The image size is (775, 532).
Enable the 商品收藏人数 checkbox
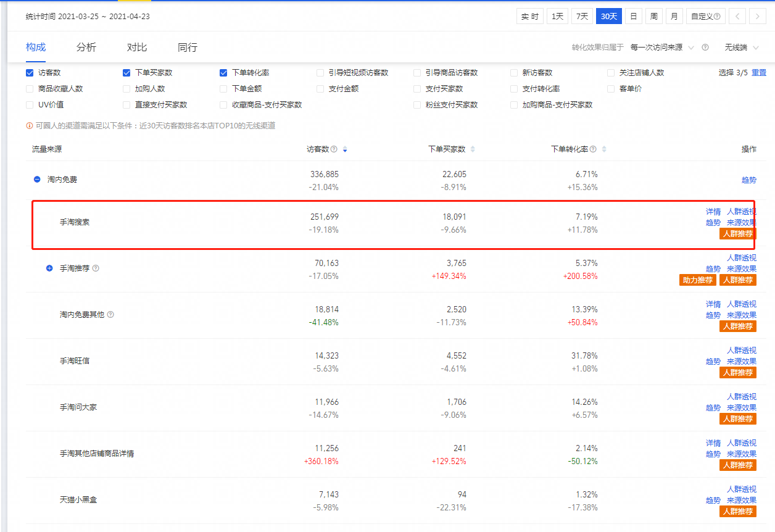pos(30,89)
